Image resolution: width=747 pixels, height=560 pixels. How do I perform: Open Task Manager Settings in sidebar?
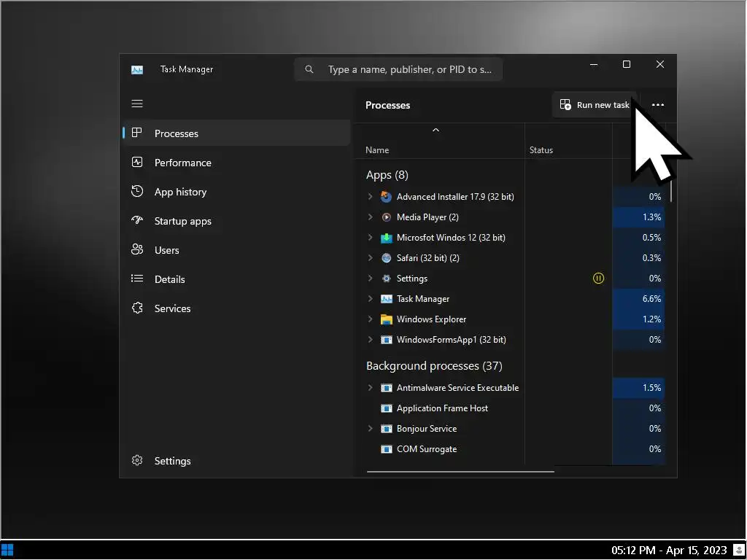(237, 461)
